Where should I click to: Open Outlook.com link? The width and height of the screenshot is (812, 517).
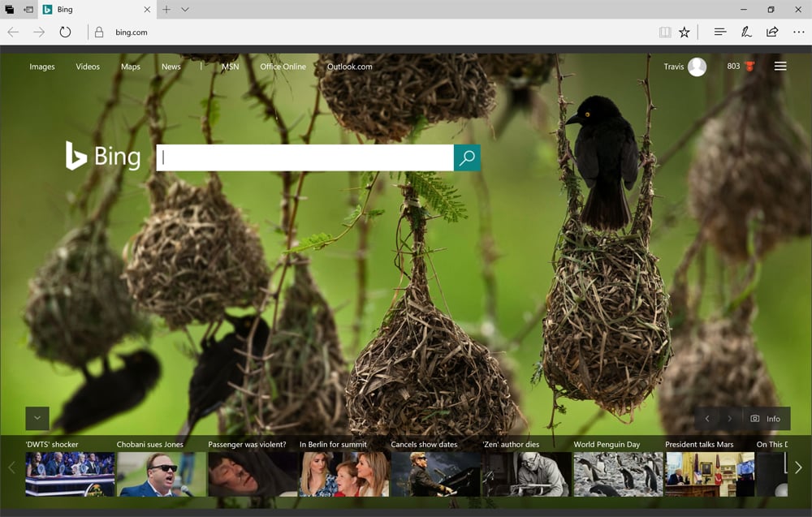(x=349, y=67)
